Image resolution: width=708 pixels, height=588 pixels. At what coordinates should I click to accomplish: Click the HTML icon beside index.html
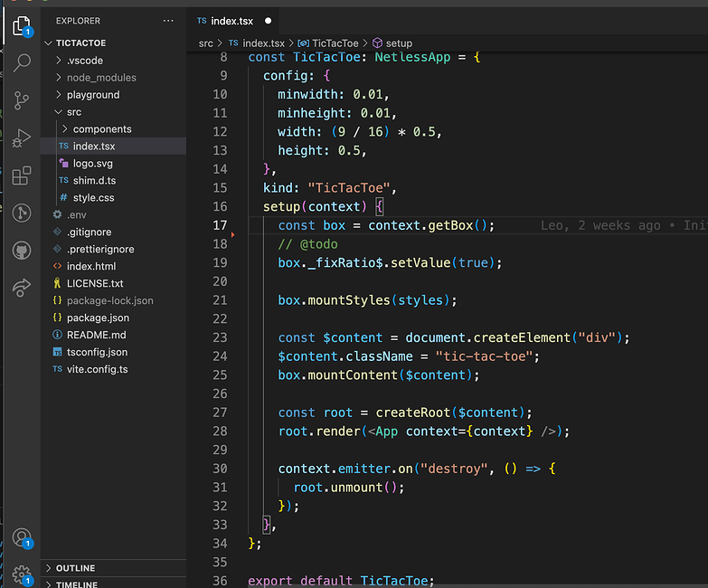click(x=57, y=266)
